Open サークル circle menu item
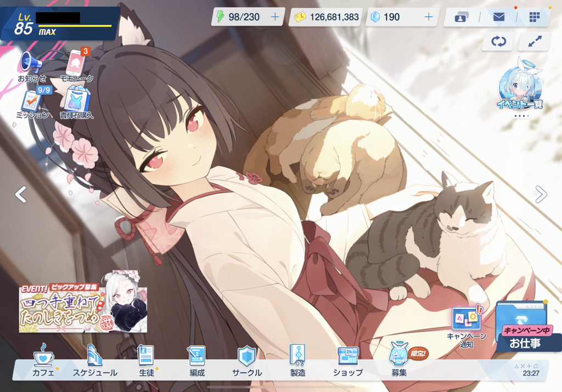The width and height of the screenshot is (562, 392). pos(247,361)
